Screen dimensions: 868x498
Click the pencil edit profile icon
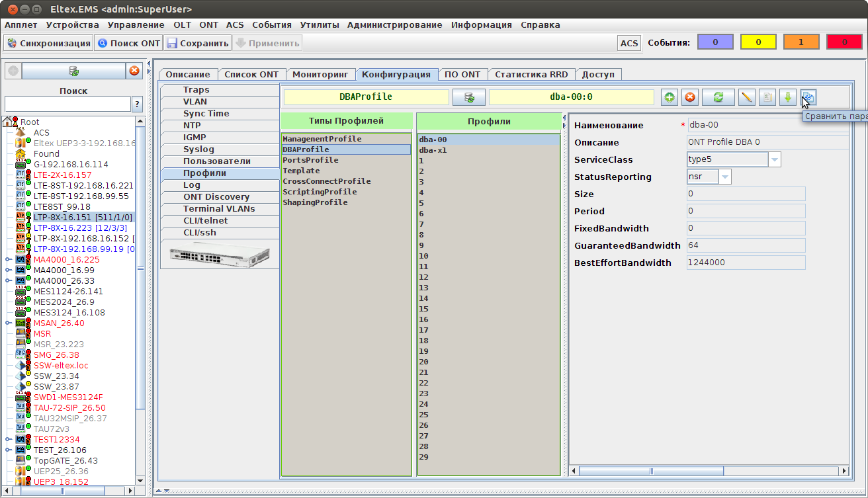(x=746, y=97)
